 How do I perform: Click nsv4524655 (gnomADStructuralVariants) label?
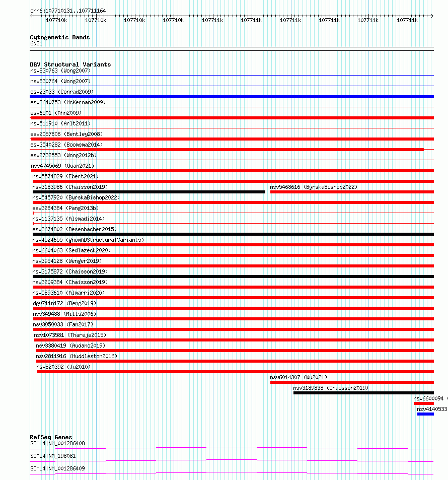(88, 240)
